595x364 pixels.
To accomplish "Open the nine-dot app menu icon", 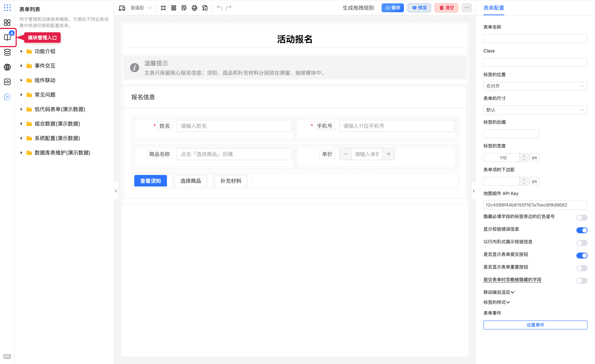I will [x=7, y=8].
